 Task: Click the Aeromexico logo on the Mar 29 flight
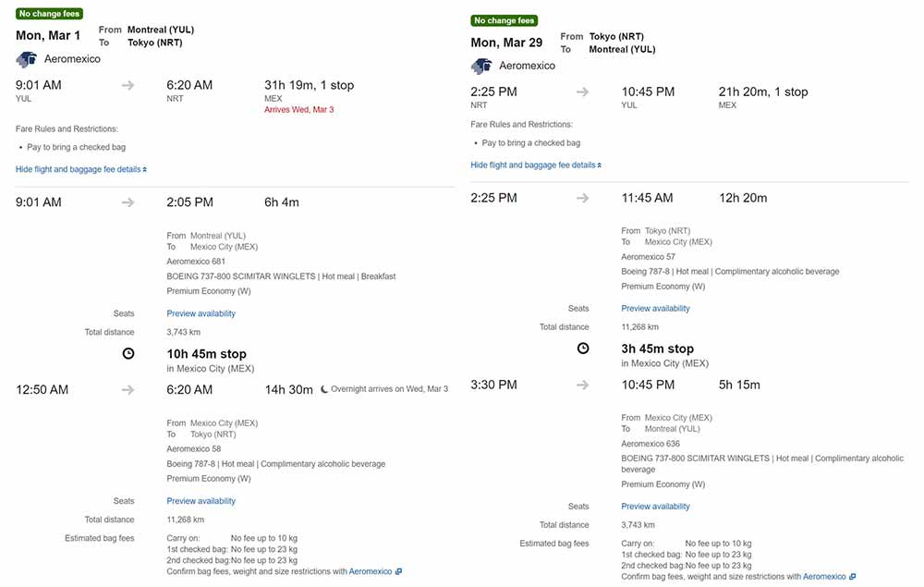481,67
